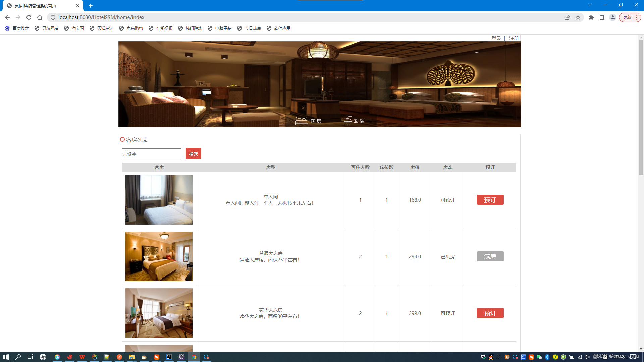Click the 更新 update button
The image size is (644, 362).
click(630, 17)
